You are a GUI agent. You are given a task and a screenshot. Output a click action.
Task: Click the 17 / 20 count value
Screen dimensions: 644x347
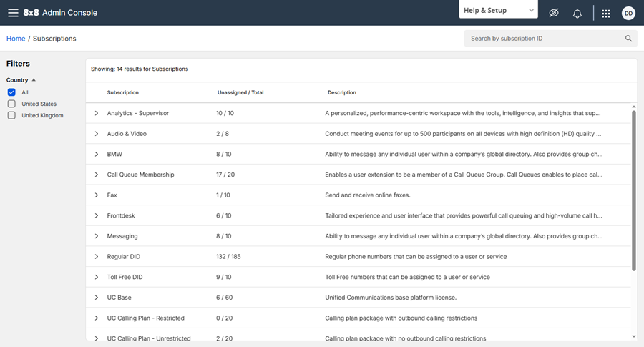click(x=225, y=175)
